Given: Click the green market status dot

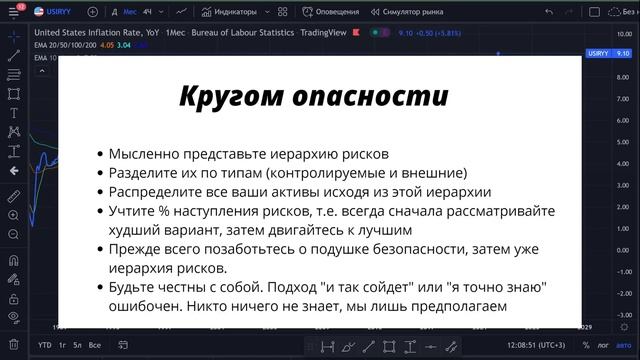Looking at the screenshot, I should [375, 33].
